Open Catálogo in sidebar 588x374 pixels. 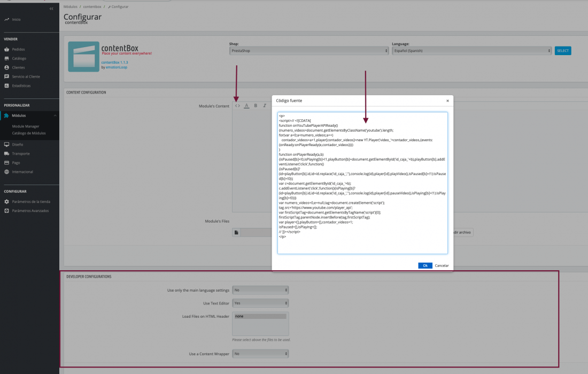(19, 58)
